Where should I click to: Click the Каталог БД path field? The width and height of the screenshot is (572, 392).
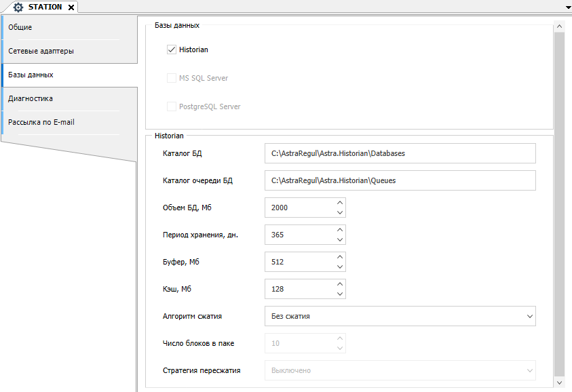(399, 153)
